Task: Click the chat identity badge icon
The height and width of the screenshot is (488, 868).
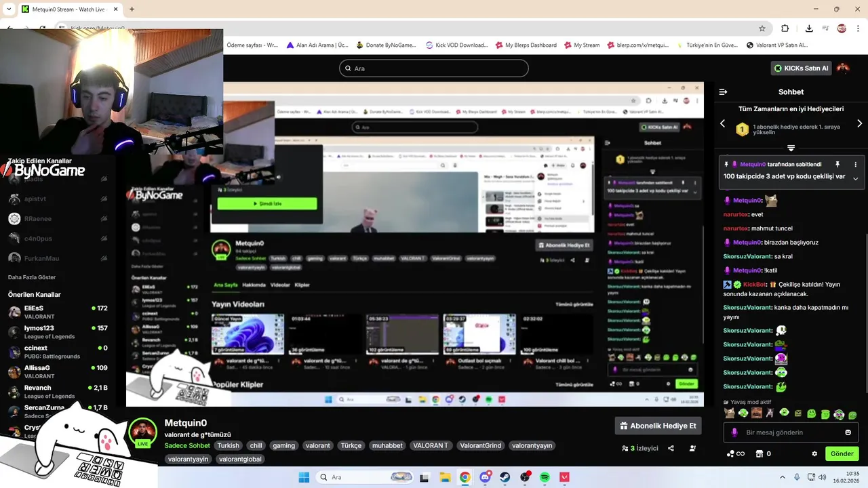Action: 734,432
